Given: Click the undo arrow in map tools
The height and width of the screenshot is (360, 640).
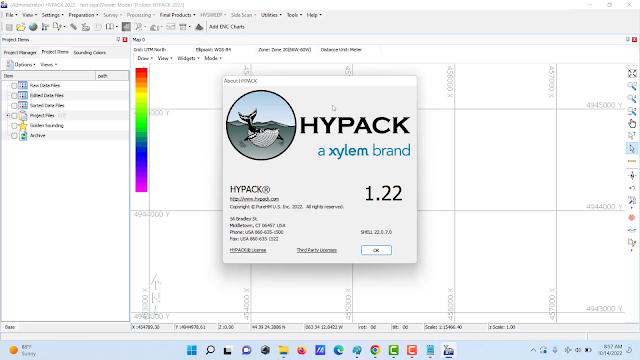Looking at the screenshot, I should click(632, 188).
